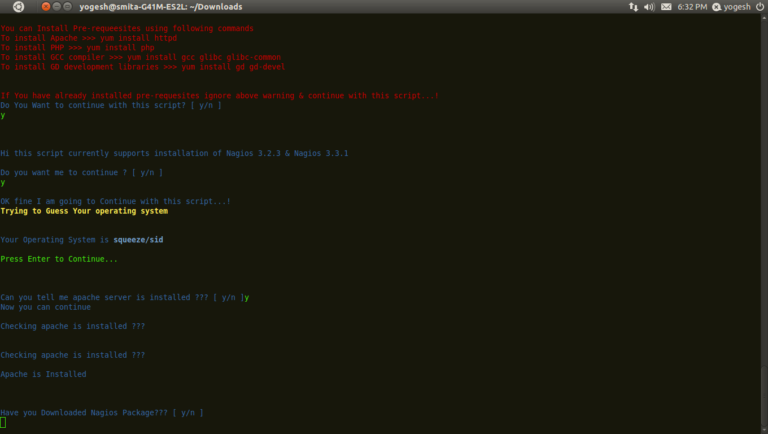Click 'Do You Want to continue with this script?' line
768x434 pixels.
click(x=111, y=105)
